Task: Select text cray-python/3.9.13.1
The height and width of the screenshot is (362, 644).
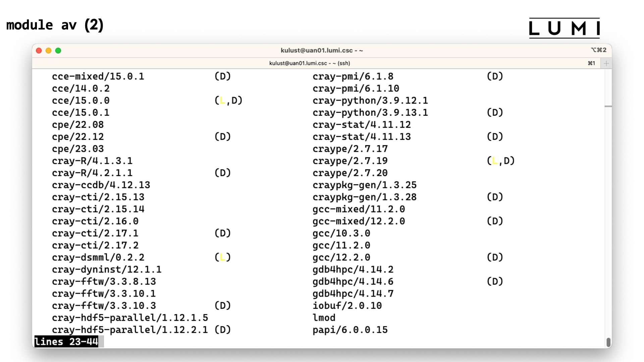Action: [x=370, y=113]
